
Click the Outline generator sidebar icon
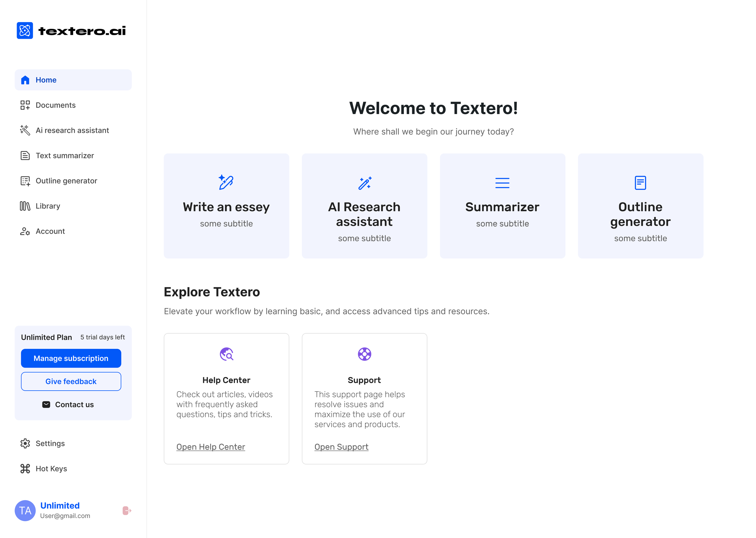coord(25,181)
